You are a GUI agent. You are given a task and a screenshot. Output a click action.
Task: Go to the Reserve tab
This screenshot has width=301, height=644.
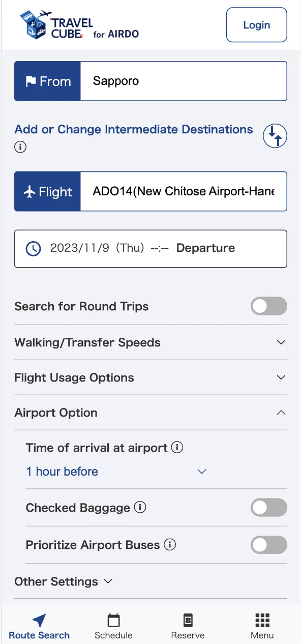pyautogui.click(x=188, y=626)
